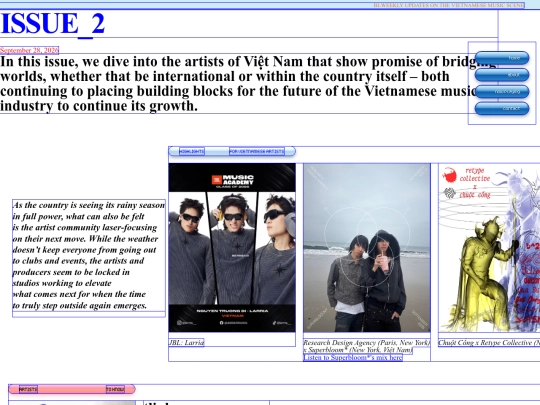Click the TO KNOW label in pink pill
Screen dimensions: 540x405
[115, 389]
